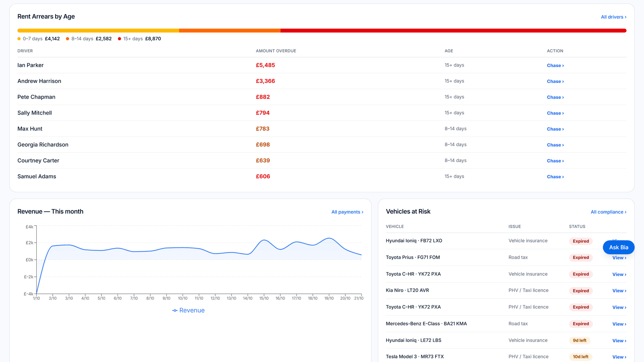Click the orange 8–14 days arrears bar segment
644x362 pixels.
(230, 31)
